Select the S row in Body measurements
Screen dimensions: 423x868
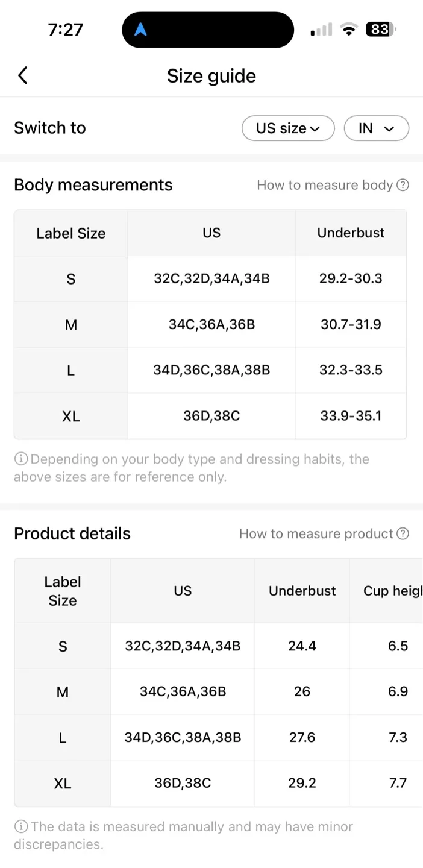point(70,278)
